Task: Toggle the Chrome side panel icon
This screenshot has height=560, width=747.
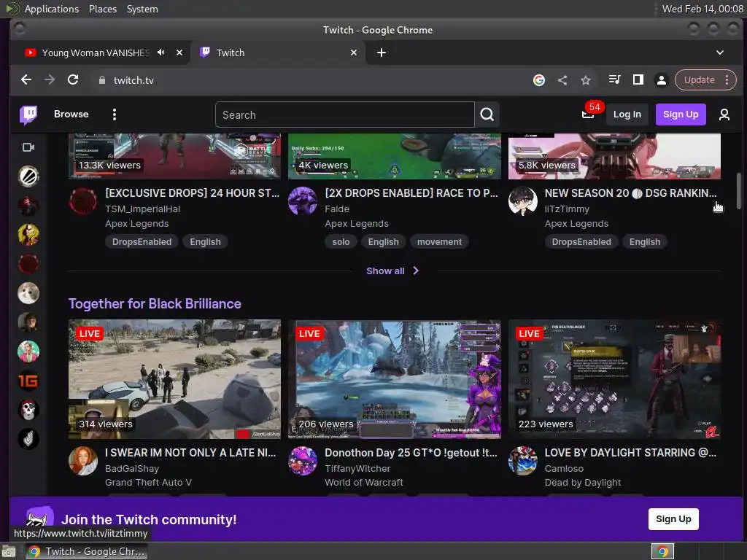Action: (638, 80)
